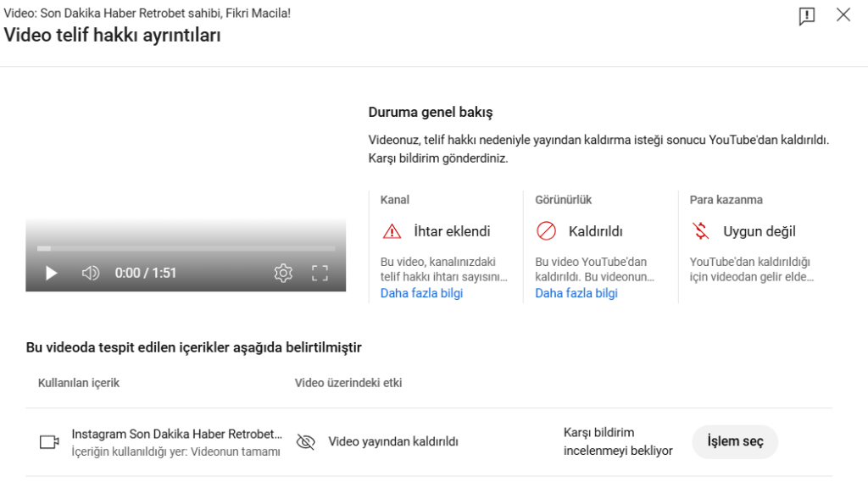Send feedback using the exclamation icon
This screenshot has width=868, height=493.
click(807, 15)
